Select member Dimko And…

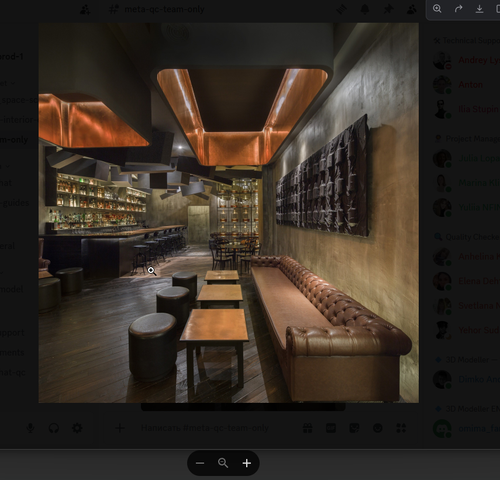click(466, 379)
